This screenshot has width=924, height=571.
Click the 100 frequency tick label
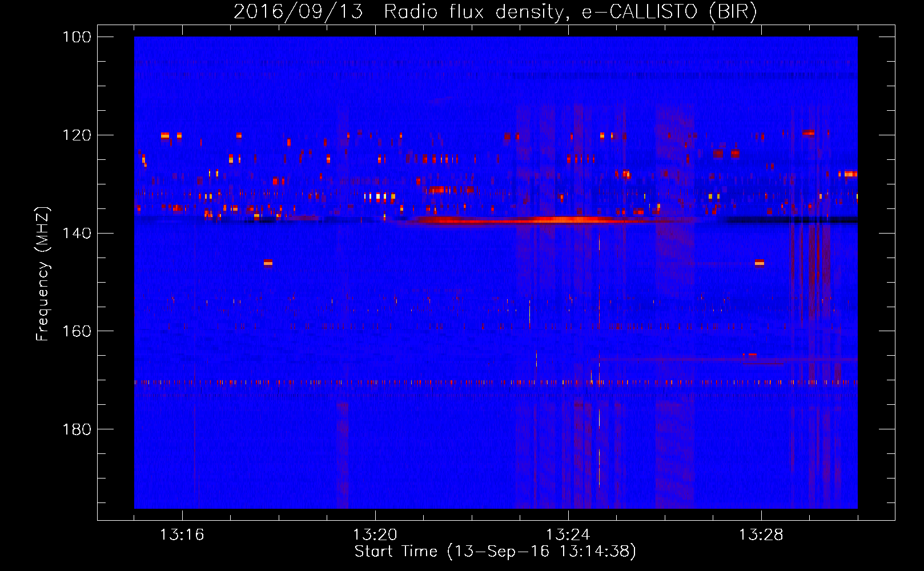coord(78,37)
